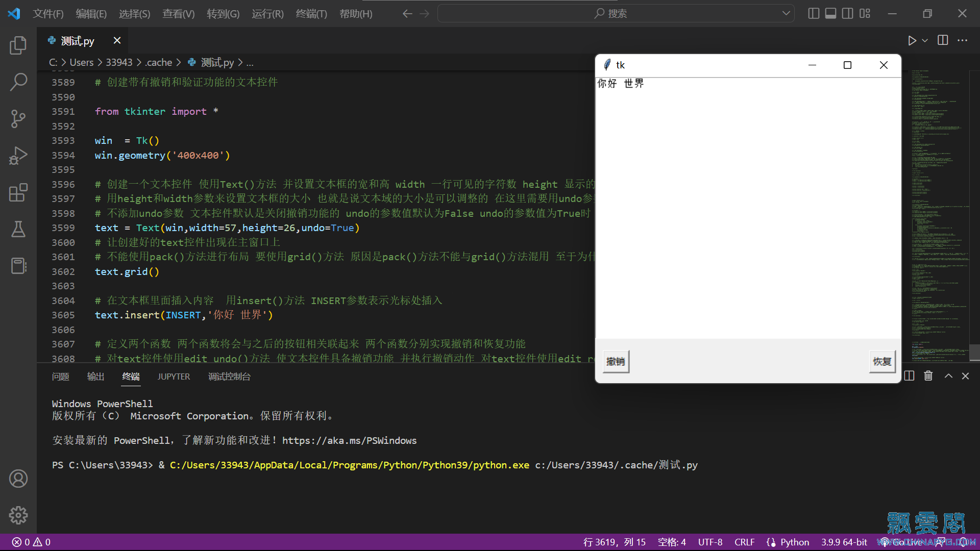Open the 运行(R) menu

[x=267, y=14]
